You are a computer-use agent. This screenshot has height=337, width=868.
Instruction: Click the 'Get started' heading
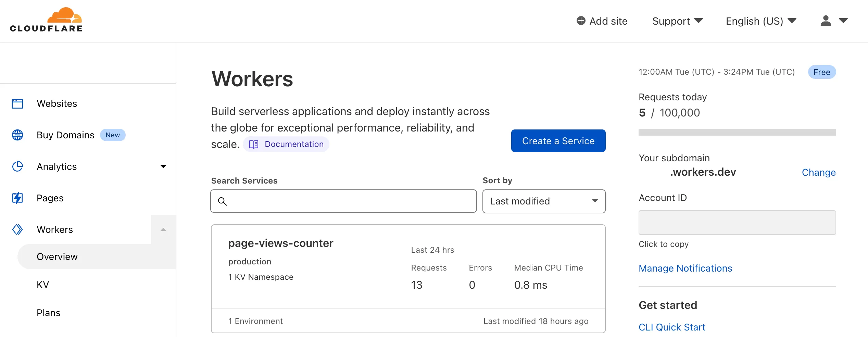(x=668, y=305)
